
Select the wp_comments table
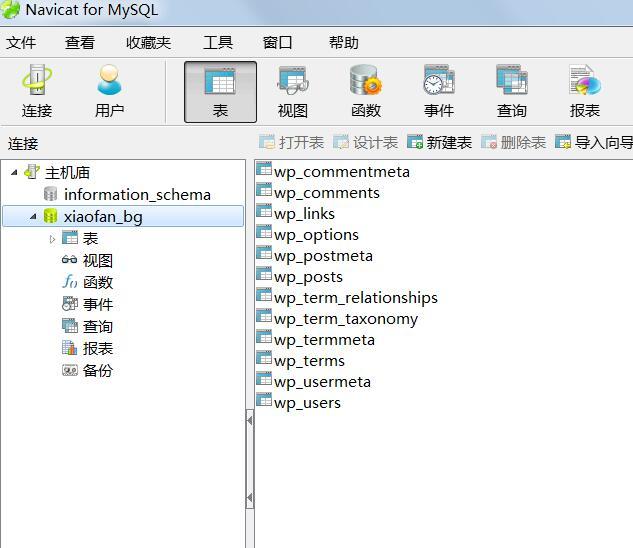tap(327, 193)
